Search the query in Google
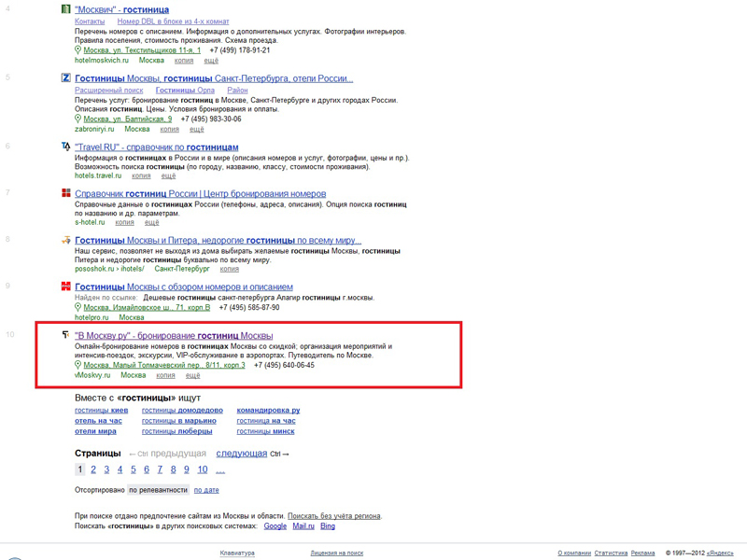The image size is (747, 560). [275, 526]
